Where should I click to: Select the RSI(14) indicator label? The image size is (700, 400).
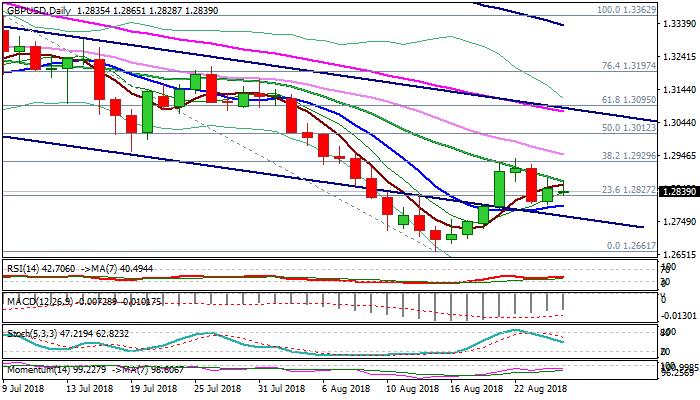pos(23,268)
